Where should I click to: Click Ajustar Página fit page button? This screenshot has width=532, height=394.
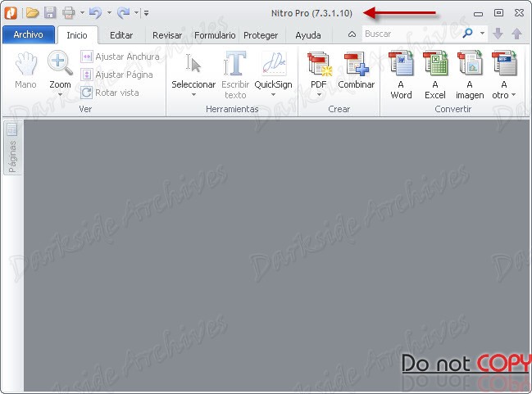point(116,75)
